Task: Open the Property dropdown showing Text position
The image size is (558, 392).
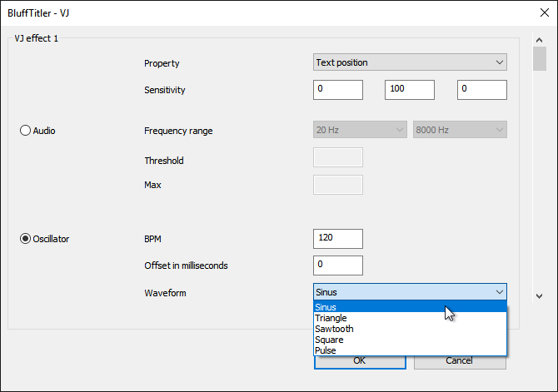Action: click(x=410, y=62)
